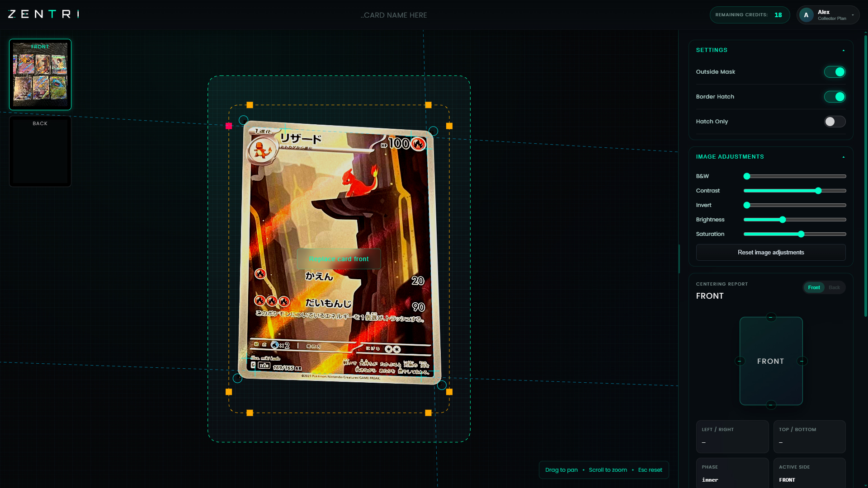Click the bottom-left circular card corner marker
Screen dimensions: 868x488
pos(237,378)
